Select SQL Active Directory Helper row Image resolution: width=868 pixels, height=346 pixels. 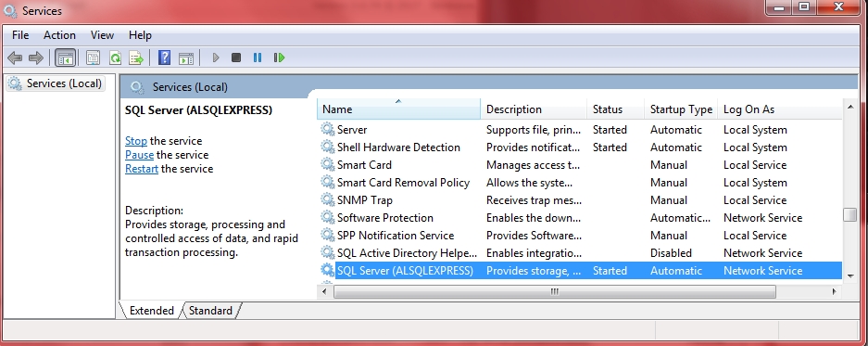pyautogui.click(x=580, y=253)
